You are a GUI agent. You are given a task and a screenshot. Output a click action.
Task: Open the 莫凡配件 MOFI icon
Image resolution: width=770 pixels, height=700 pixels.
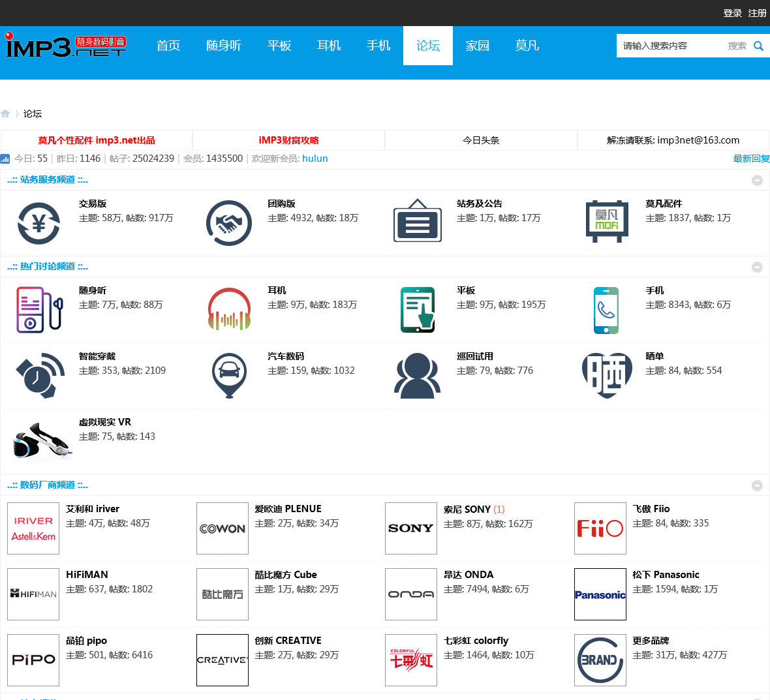tap(607, 221)
